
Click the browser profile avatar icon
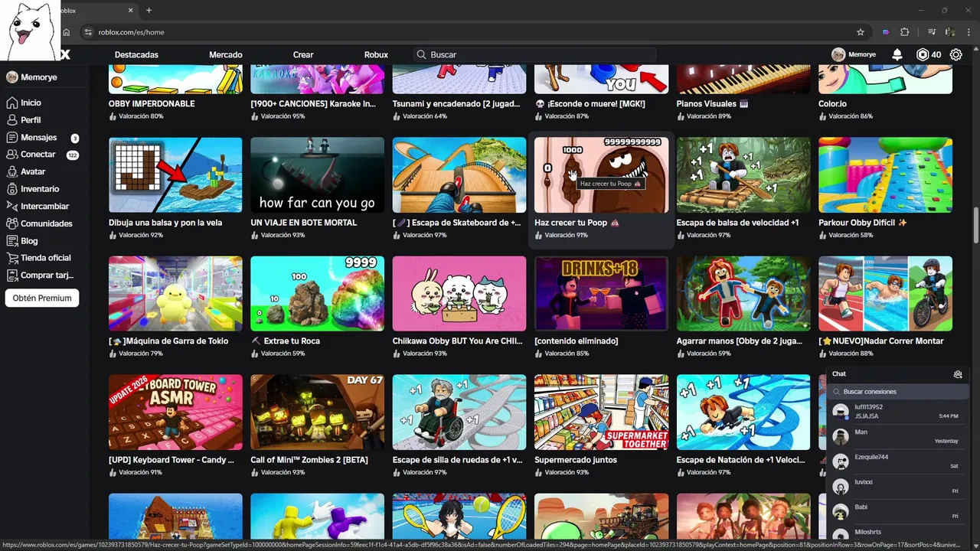point(950,32)
